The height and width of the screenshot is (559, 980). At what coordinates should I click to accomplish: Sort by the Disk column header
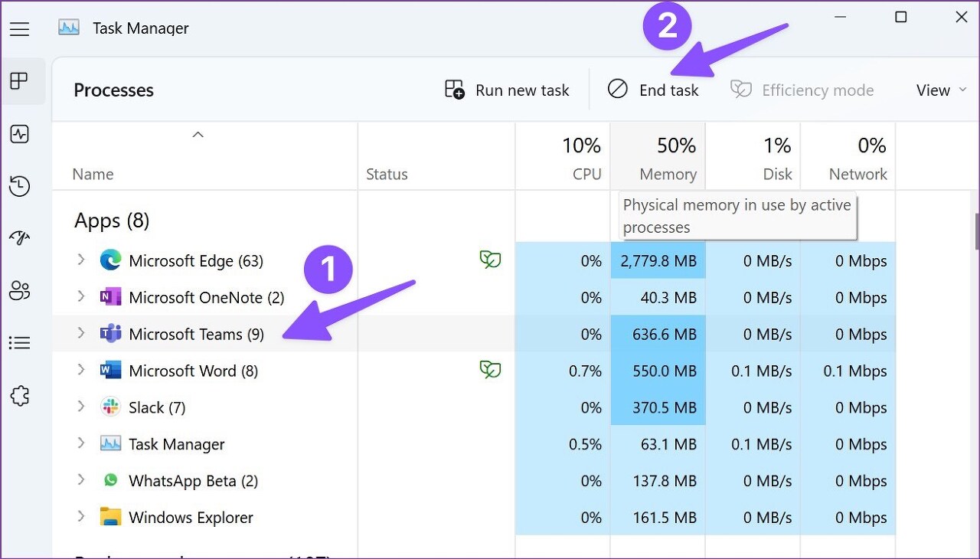[x=753, y=156]
